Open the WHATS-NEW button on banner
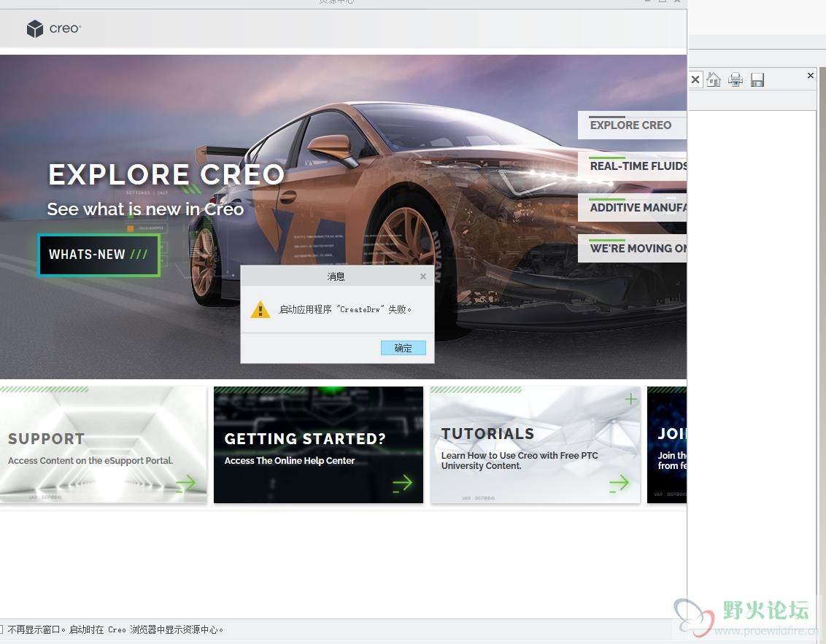 (99, 255)
